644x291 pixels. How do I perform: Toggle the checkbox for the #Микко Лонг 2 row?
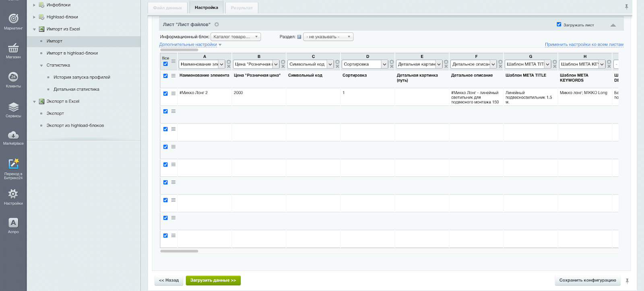click(x=165, y=93)
